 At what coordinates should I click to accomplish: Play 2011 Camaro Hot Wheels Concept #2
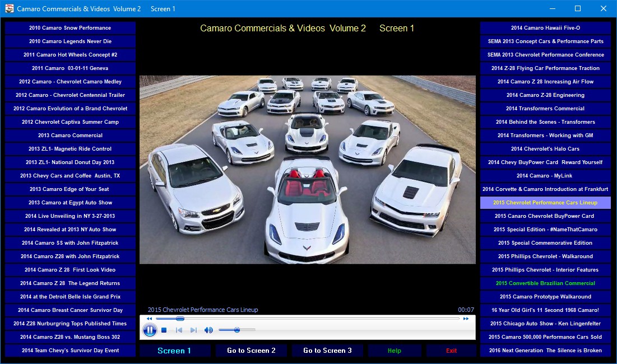tap(70, 55)
